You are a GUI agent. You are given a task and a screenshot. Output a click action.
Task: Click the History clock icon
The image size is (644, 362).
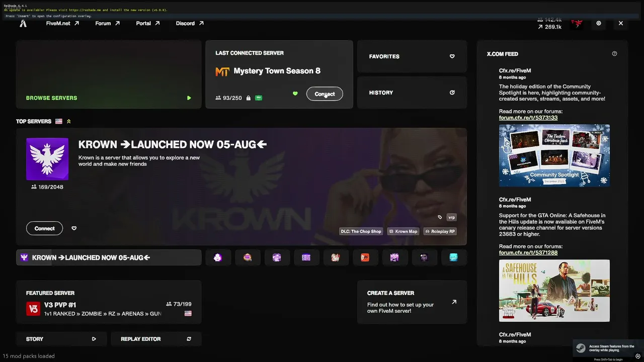coord(452,93)
